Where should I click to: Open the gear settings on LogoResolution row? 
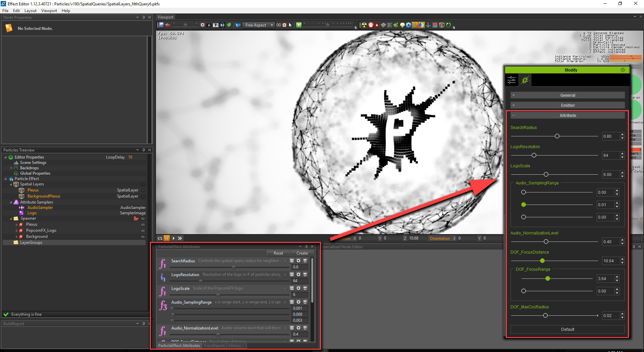coord(299,274)
